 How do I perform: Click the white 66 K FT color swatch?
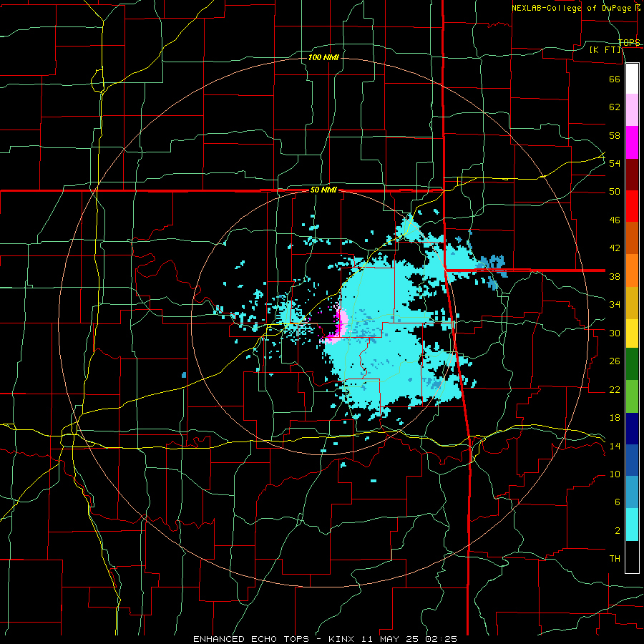pyautogui.click(x=632, y=79)
